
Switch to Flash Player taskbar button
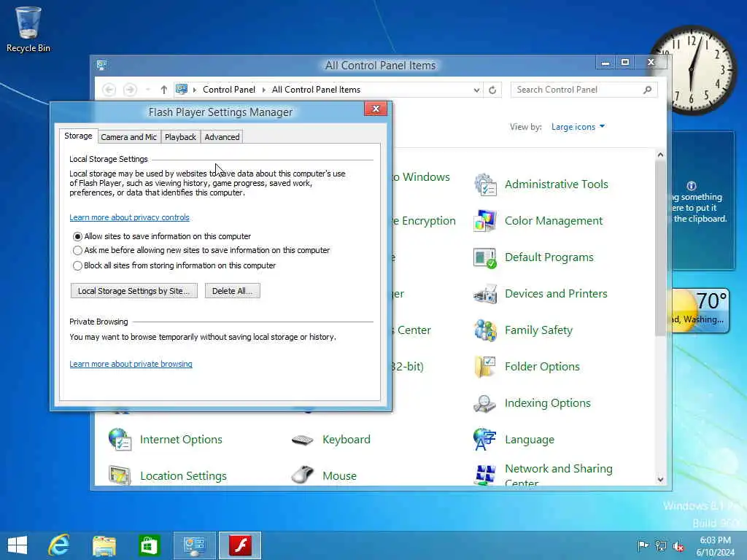click(x=240, y=545)
